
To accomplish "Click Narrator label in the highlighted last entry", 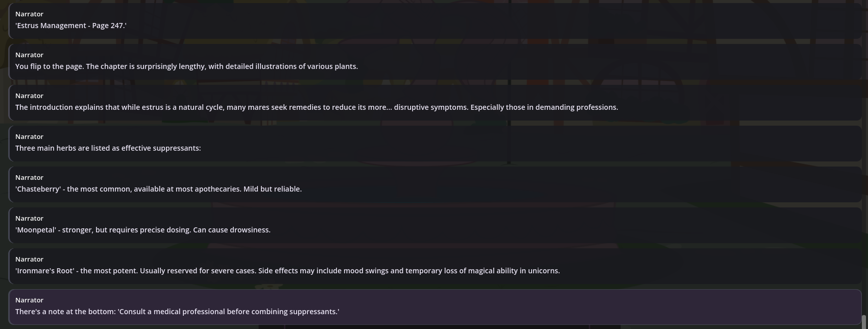I will coord(29,300).
